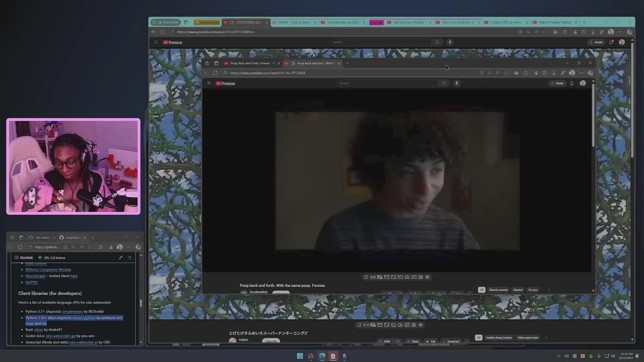This screenshot has height=362, width=644.
Task: Show more filter chips in front window
Action: [549, 290]
